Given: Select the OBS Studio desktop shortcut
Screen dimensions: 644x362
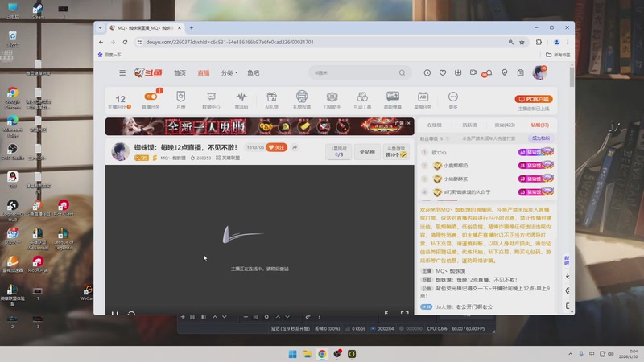Looking at the screenshot, I should click(x=12, y=151).
